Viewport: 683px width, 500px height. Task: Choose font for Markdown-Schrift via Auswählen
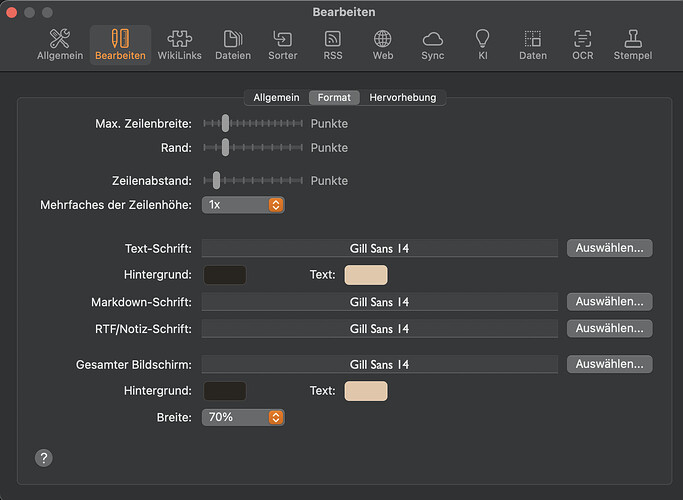(x=609, y=301)
